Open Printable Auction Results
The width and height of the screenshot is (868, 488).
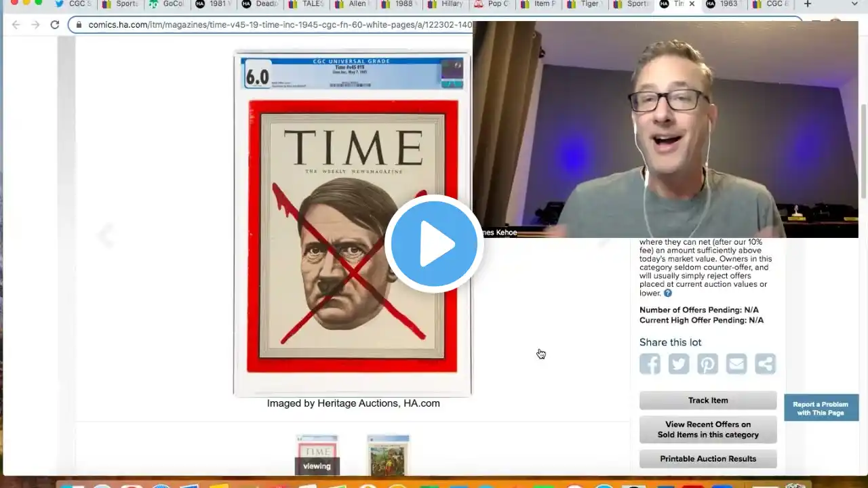[708, 459]
